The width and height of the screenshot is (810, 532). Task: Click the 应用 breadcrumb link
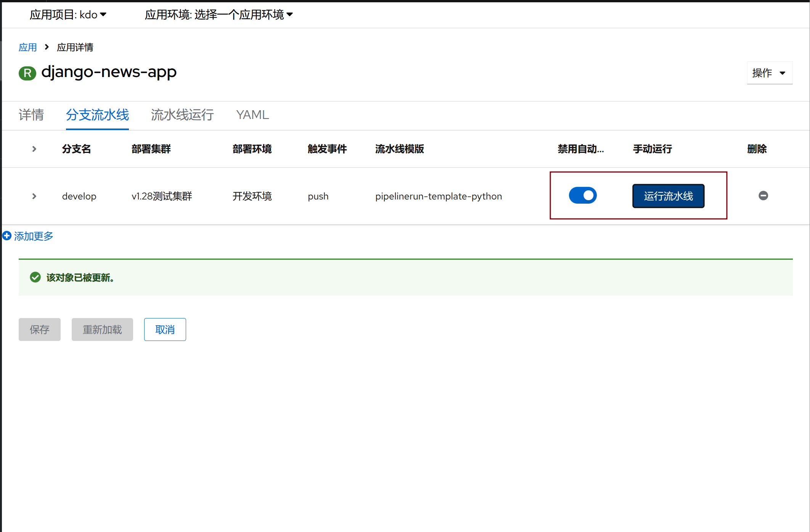click(x=28, y=47)
